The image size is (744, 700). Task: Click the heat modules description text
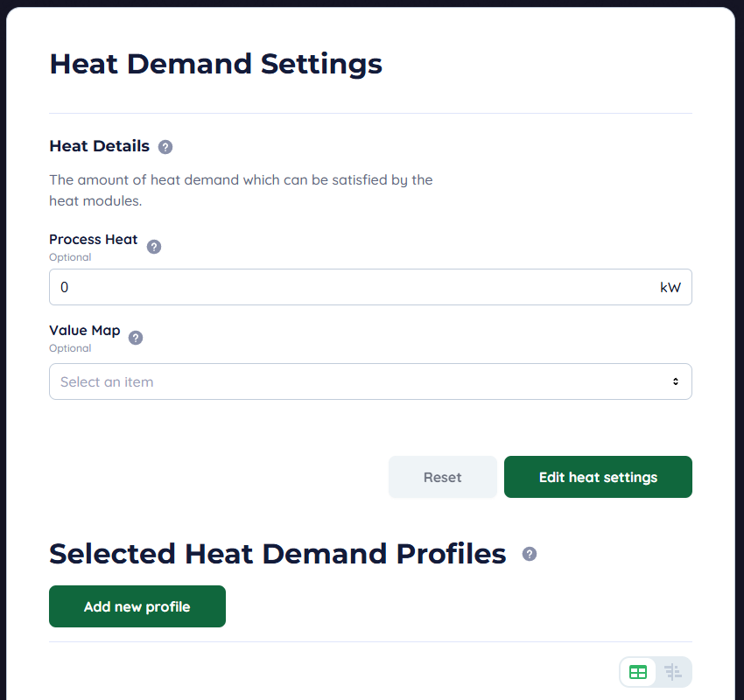[241, 190]
